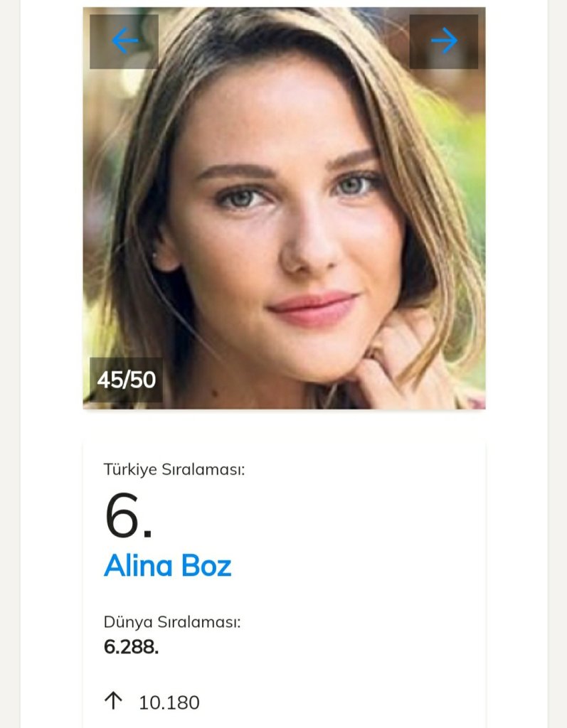Click the "Dünya Sıralaması:" label
Image resolution: width=567 pixels, height=728 pixels.
172,622
